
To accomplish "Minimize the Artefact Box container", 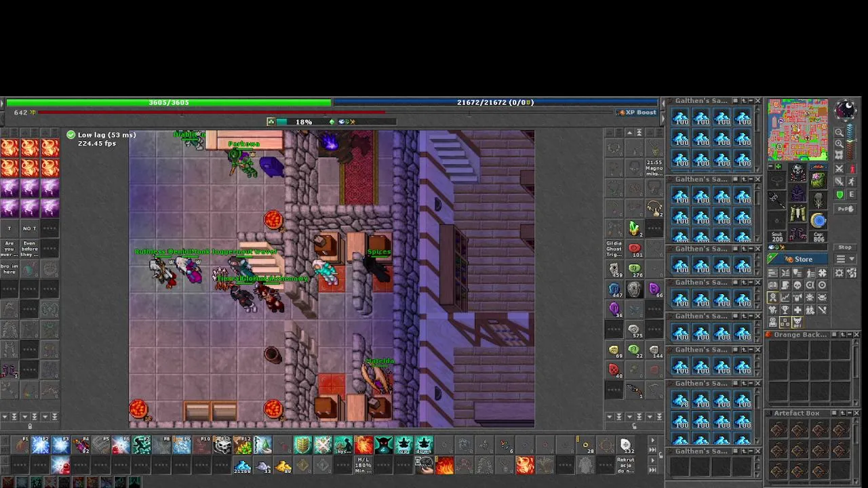I will coord(848,413).
